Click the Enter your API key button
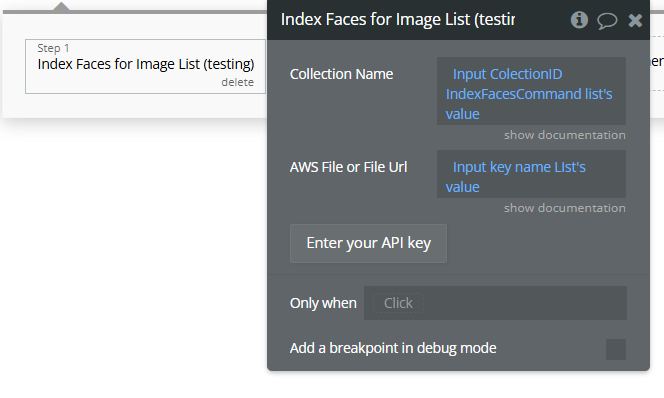664x398 pixels. [x=368, y=243]
